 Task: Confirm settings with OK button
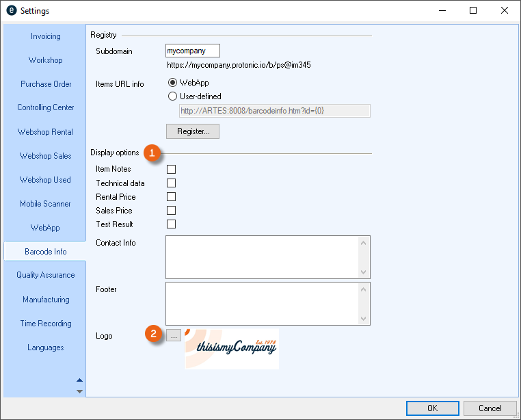click(432, 408)
